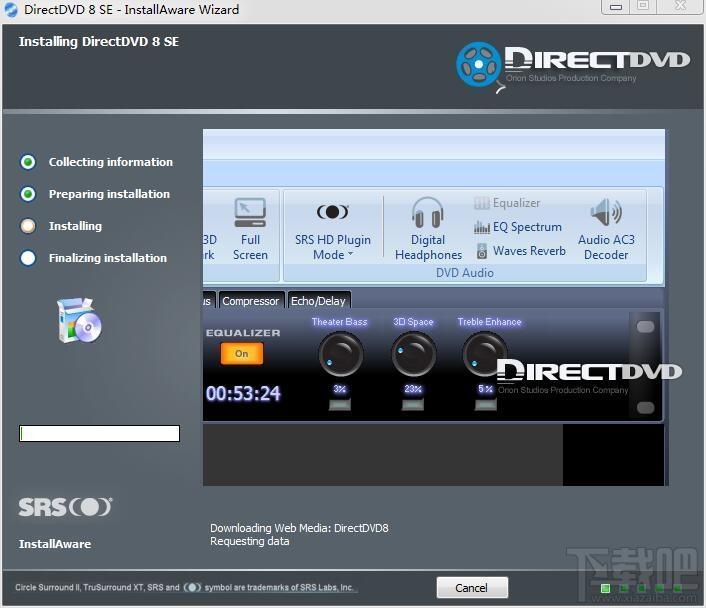Click the Collecting information step indicator
The width and height of the screenshot is (706, 608).
pos(28,162)
